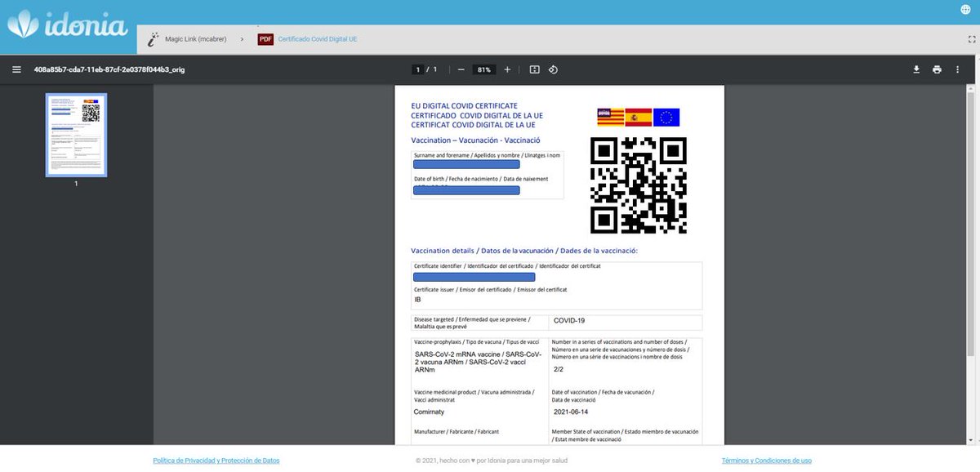
Task: Click the Vaccination details section heading
Action: tap(523, 251)
